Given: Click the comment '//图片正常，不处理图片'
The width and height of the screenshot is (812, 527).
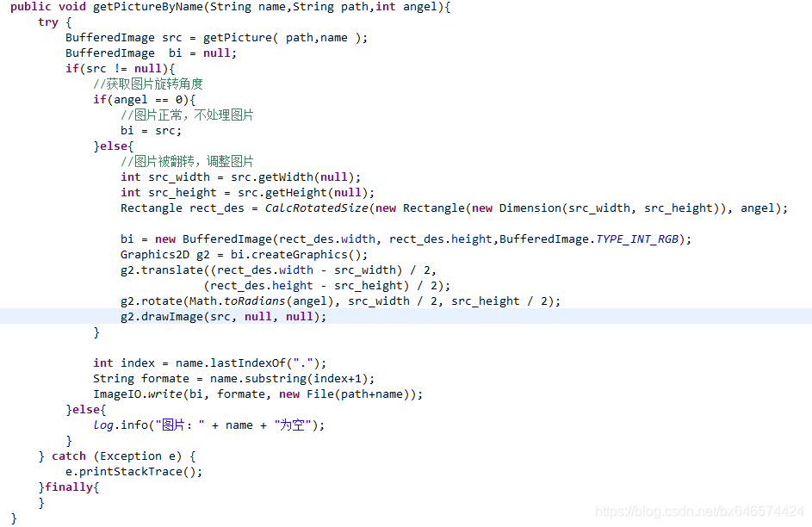Looking at the screenshot, I should pyautogui.click(x=187, y=115).
